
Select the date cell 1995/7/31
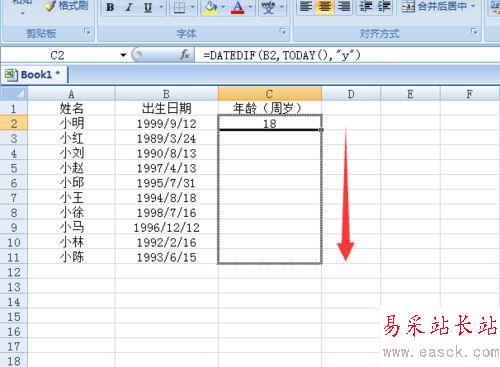click(x=166, y=183)
